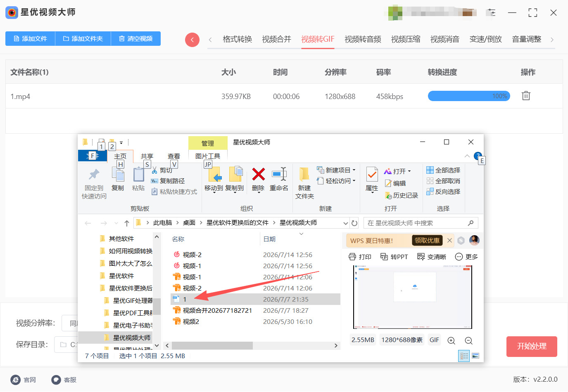The image size is (568, 392).
Task: Zoom in on the GIF preview
Action: pyautogui.click(x=451, y=340)
